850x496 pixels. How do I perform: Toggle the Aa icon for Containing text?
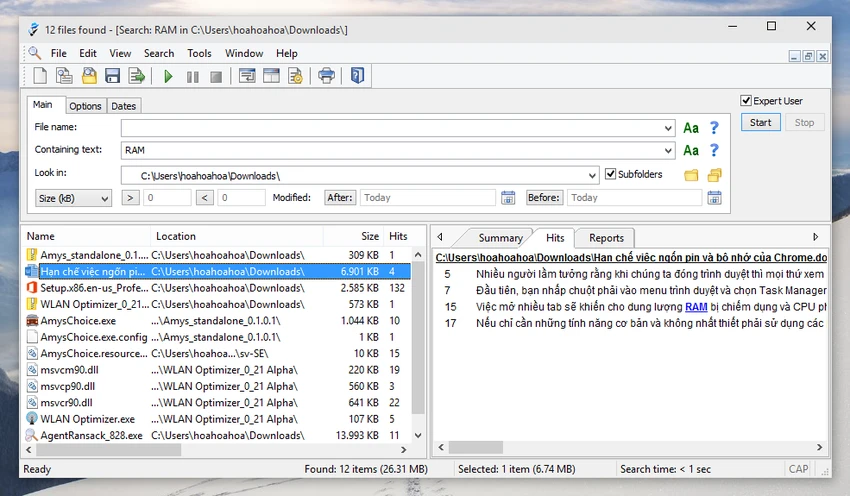[691, 150]
